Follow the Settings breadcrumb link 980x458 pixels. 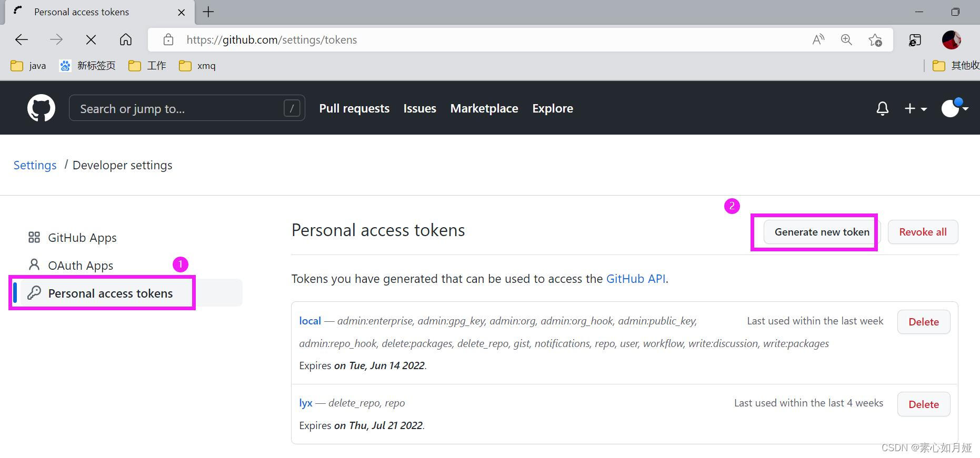35,165
